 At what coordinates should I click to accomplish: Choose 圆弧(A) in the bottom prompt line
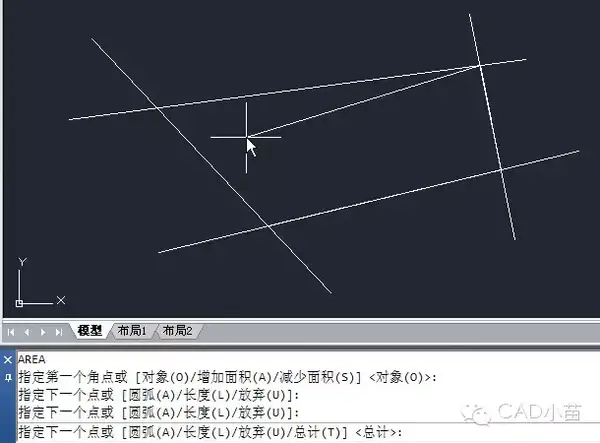tap(151, 433)
